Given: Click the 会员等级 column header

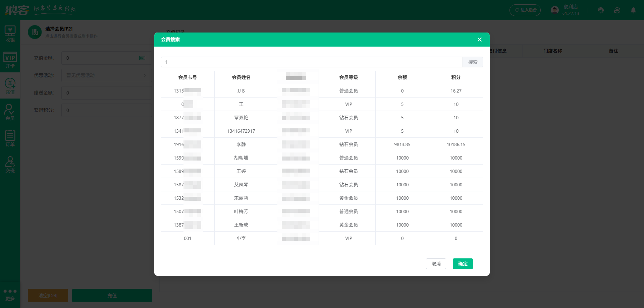Looking at the screenshot, I should [x=348, y=77].
